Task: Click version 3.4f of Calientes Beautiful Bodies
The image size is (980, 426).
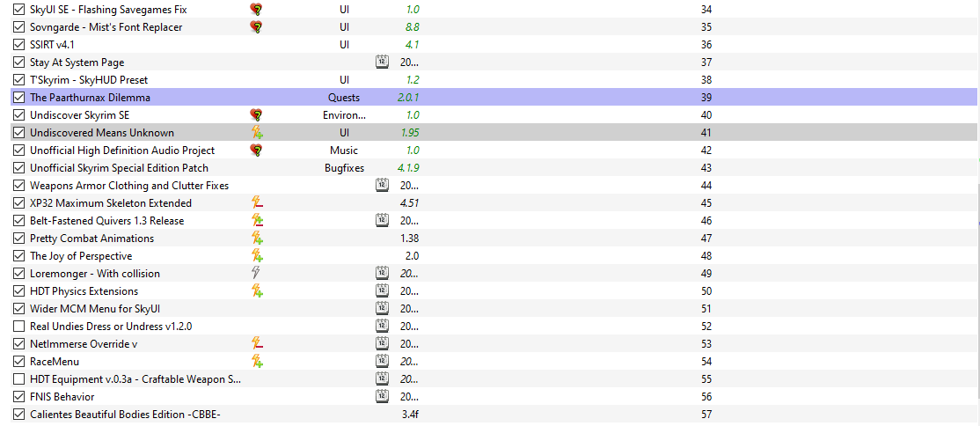Action: (410, 414)
